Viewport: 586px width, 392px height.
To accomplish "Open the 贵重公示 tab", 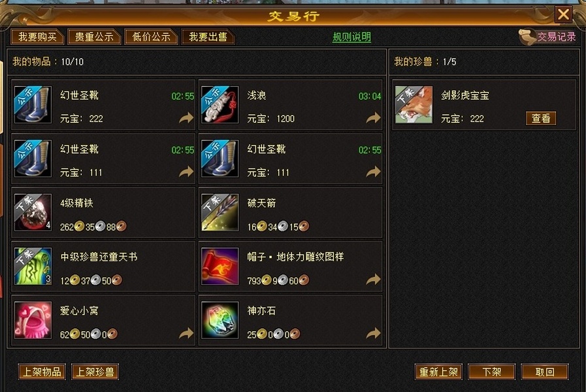I will coord(94,37).
